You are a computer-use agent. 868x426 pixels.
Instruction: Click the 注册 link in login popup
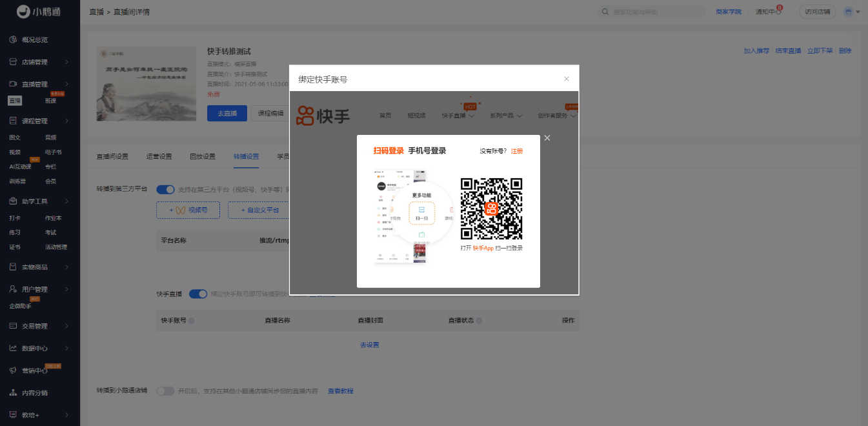click(517, 151)
